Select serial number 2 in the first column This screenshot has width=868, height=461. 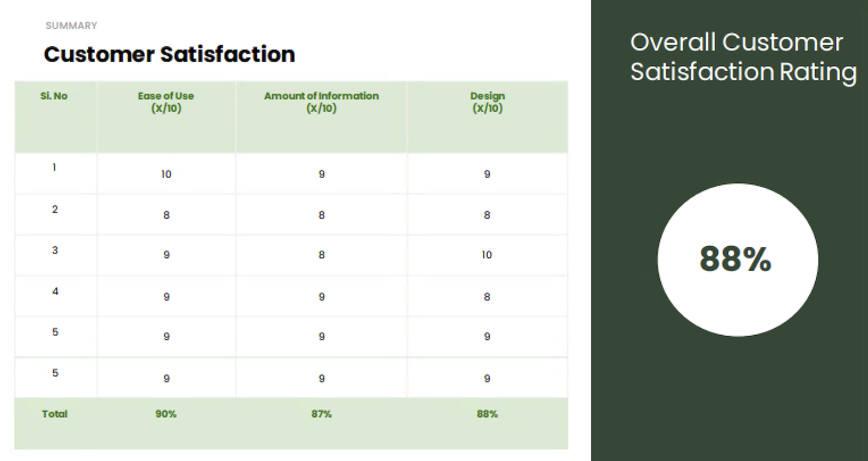coord(55,209)
